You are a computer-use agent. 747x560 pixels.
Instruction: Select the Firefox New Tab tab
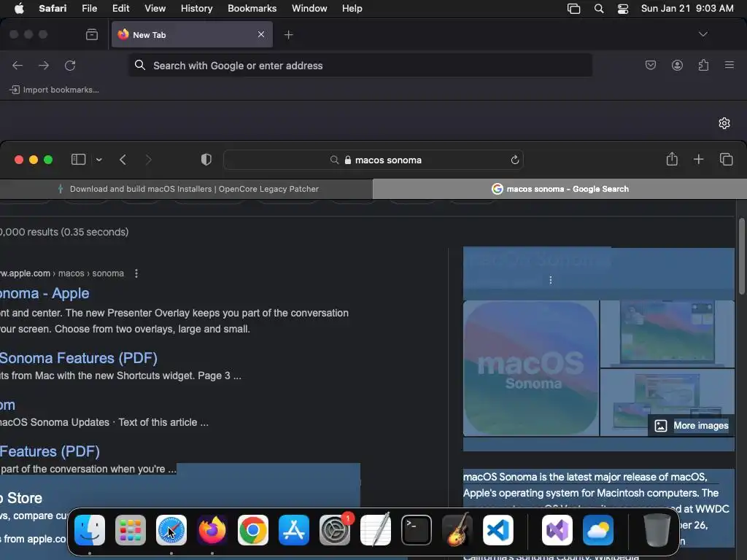click(x=192, y=34)
